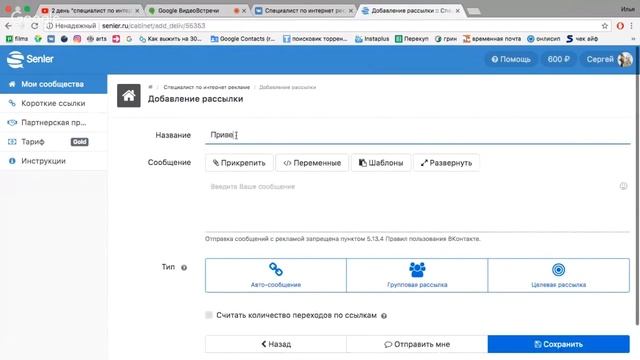This screenshot has height=360, width=640.
Task: Open a new browser tab
Action: [x=473, y=11]
